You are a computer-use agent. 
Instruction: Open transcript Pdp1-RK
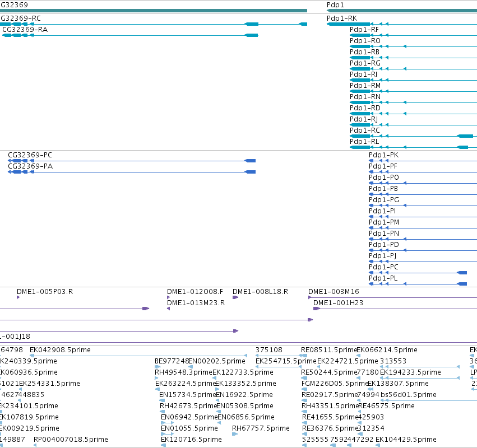coord(341,18)
